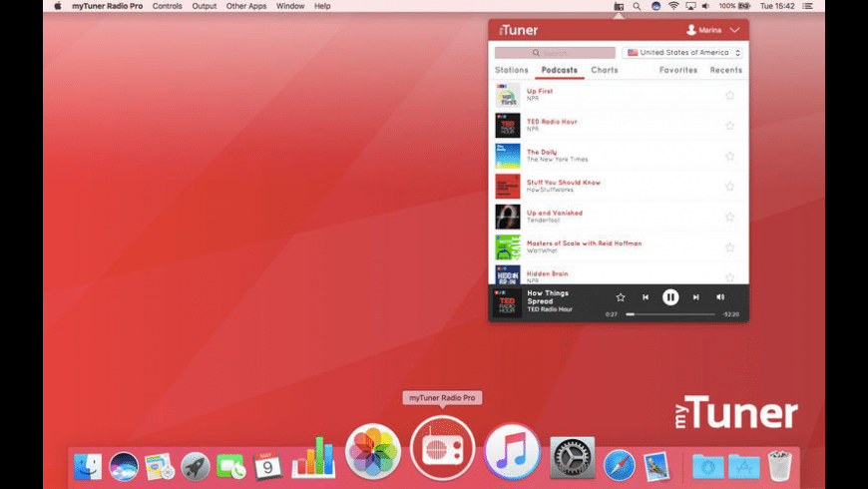The image size is (868, 489).
Task: Open AirPlay display menu icon
Action: [690, 6]
